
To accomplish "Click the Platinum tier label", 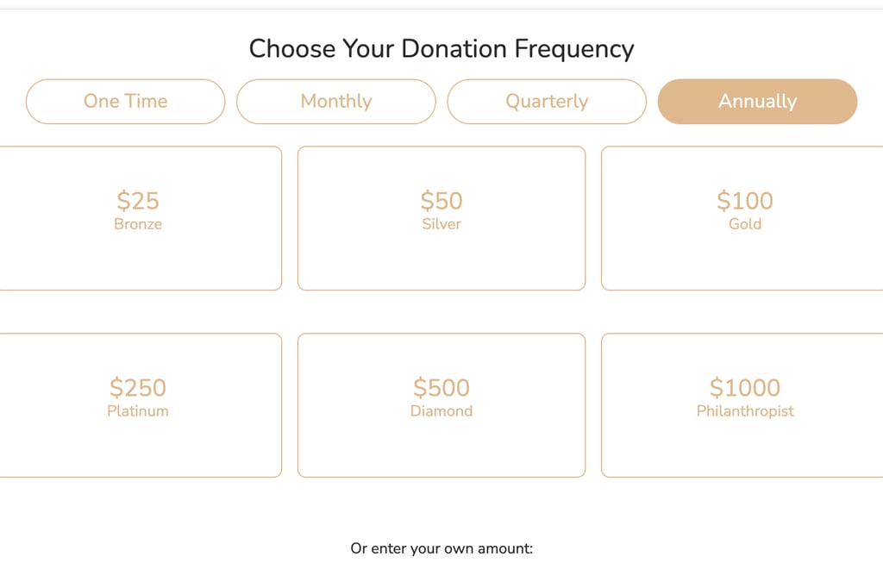I will [138, 411].
